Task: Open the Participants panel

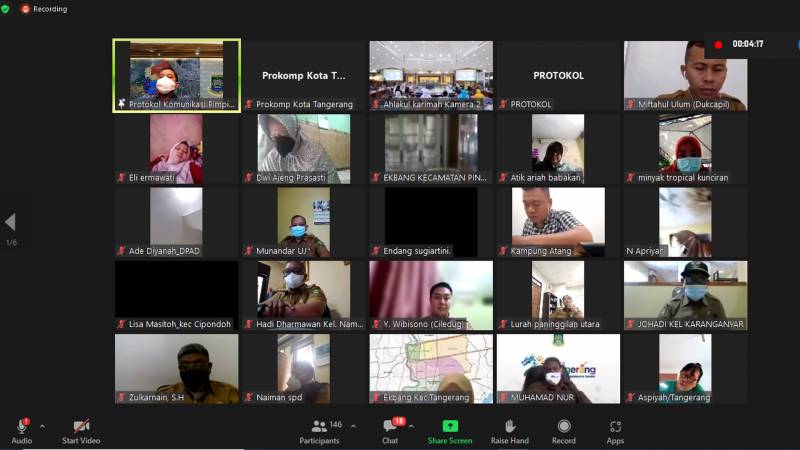Action: [x=320, y=430]
